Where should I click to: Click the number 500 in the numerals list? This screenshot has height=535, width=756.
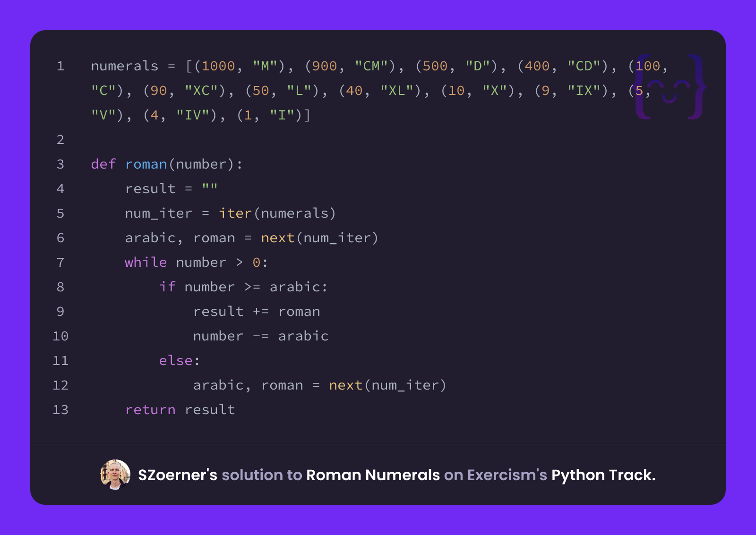pos(435,66)
